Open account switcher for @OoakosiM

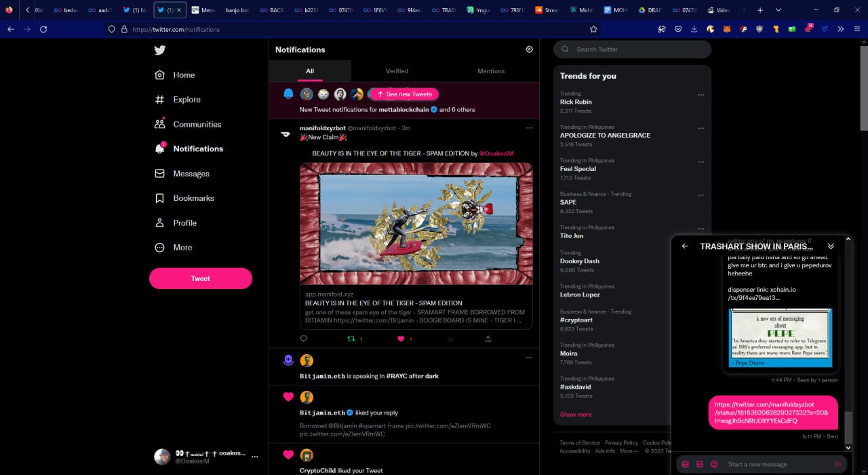205,457
